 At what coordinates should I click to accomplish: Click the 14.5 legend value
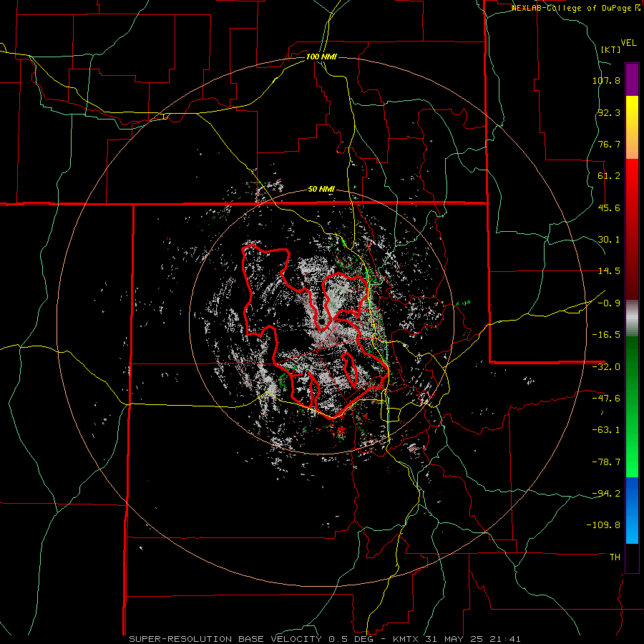pyautogui.click(x=609, y=271)
